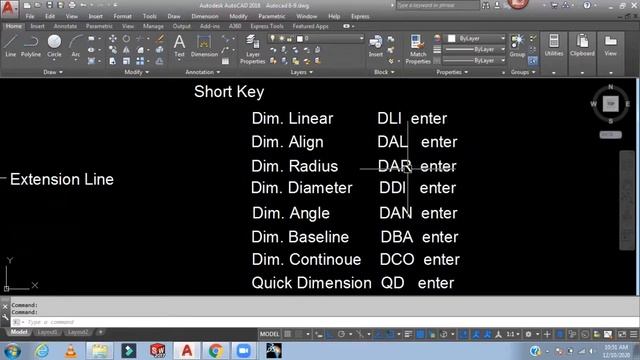Open the Dimension menu
This screenshot has height=360, width=640.
tap(204, 16)
